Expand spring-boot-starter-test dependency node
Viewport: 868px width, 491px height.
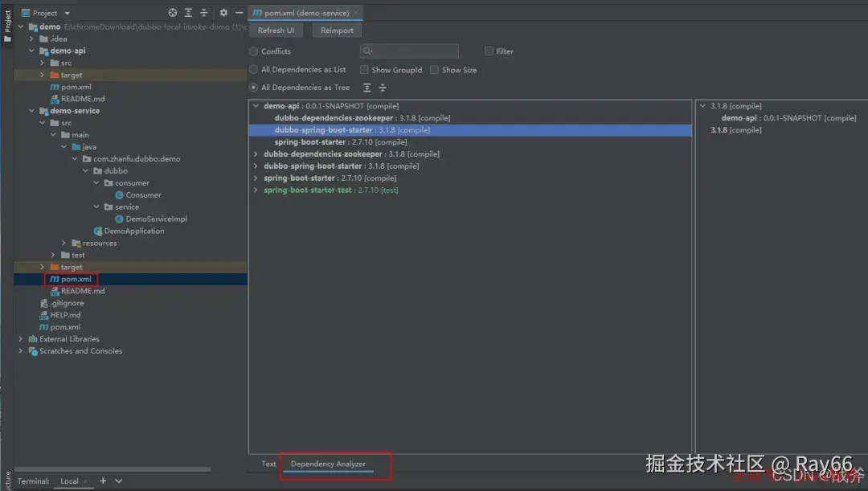256,190
